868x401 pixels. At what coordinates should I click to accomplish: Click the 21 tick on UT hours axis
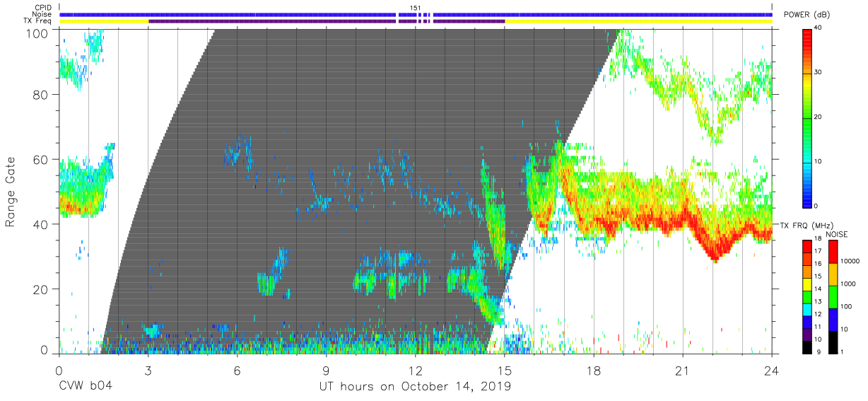click(x=683, y=370)
